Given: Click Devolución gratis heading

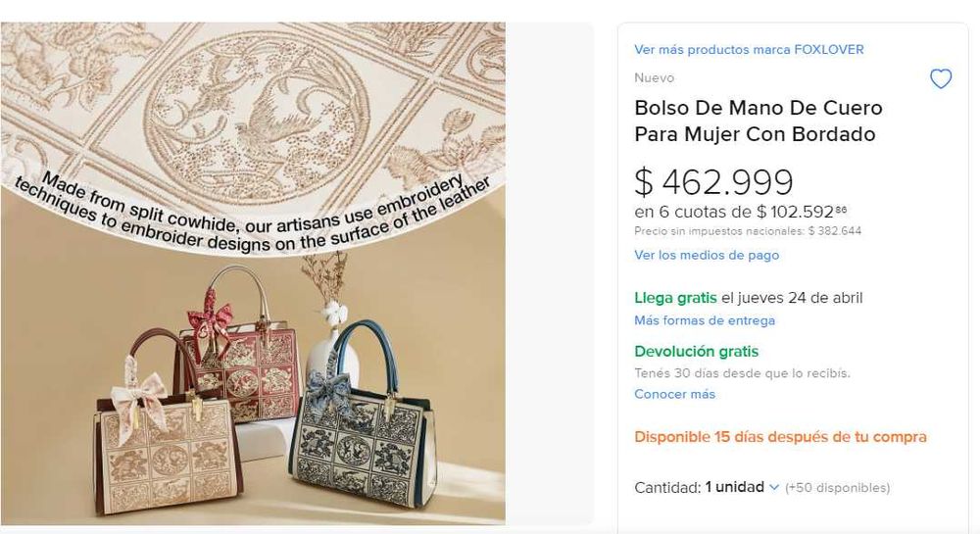Looking at the screenshot, I should [x=696, y=351].
